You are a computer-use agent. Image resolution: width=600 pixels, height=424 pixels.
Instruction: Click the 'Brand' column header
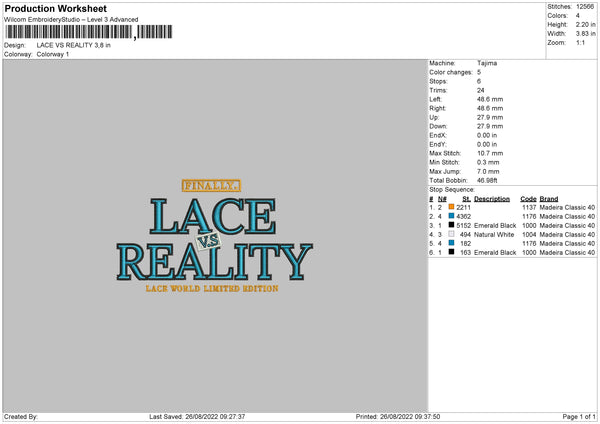pos(549,199)
